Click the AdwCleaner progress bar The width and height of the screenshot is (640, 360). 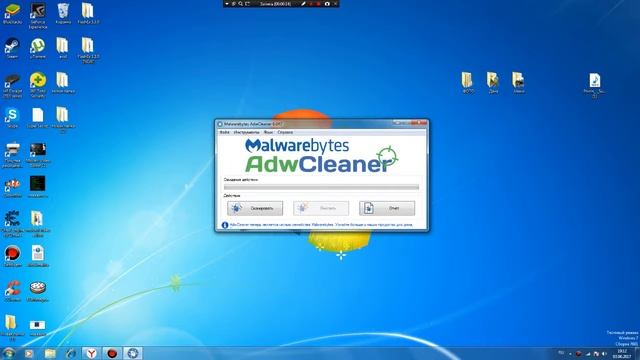[x=321, y=187]
